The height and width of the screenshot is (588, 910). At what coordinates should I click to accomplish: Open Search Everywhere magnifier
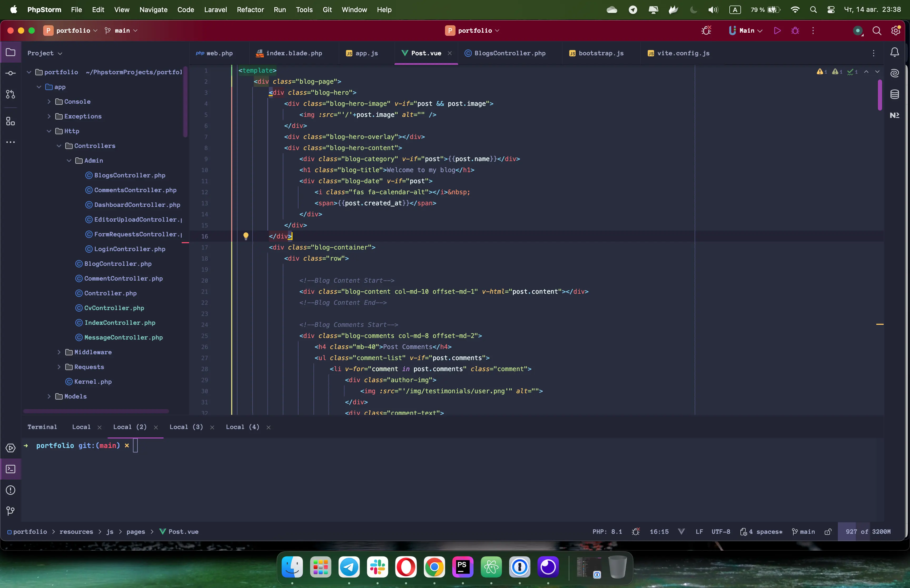point(877,31)
